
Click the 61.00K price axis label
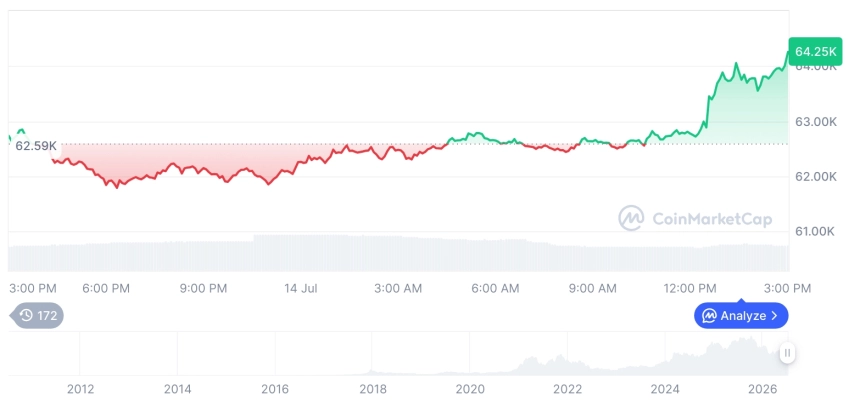pos(814,231)
